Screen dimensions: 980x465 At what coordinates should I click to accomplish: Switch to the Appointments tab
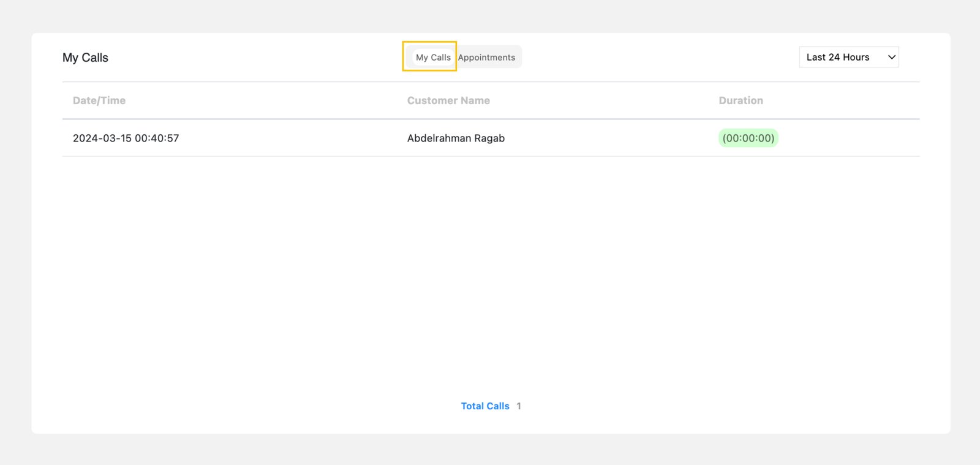click(x=486, y=58)
